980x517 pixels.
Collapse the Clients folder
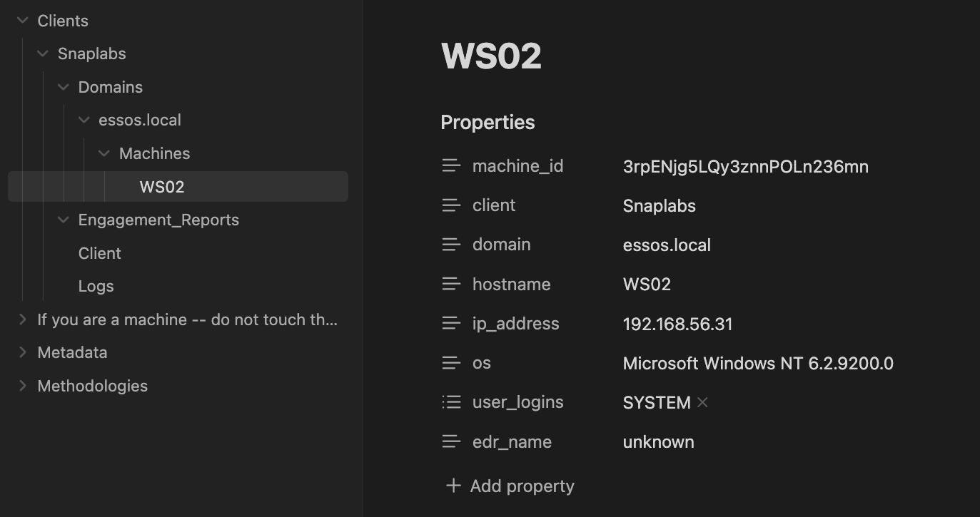coord(23,21)
